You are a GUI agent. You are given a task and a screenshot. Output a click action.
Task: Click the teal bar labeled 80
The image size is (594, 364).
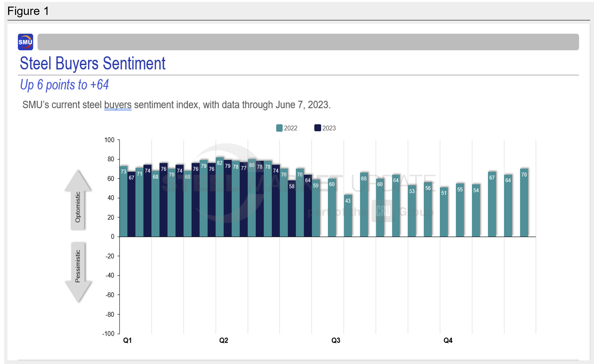(251, 198)
